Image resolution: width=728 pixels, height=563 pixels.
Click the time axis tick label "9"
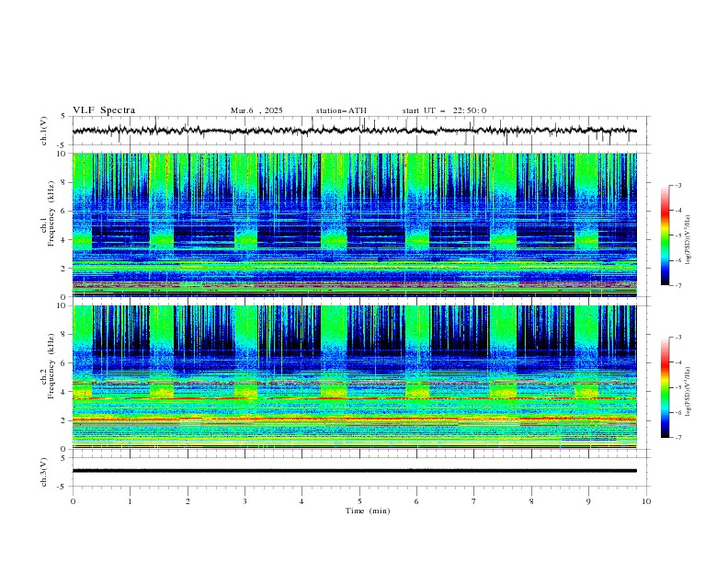point(588,501)
